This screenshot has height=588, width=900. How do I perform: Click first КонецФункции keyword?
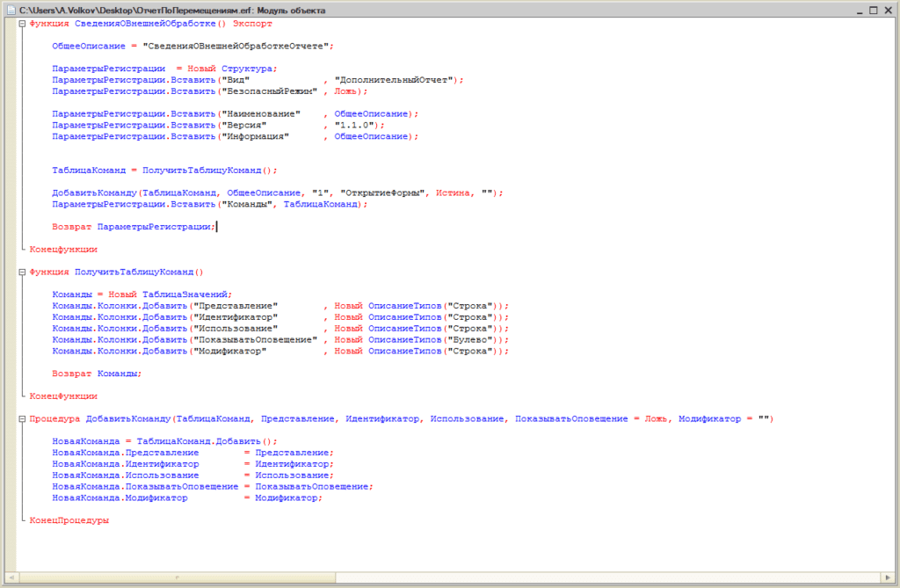click(x=63, y=250)
